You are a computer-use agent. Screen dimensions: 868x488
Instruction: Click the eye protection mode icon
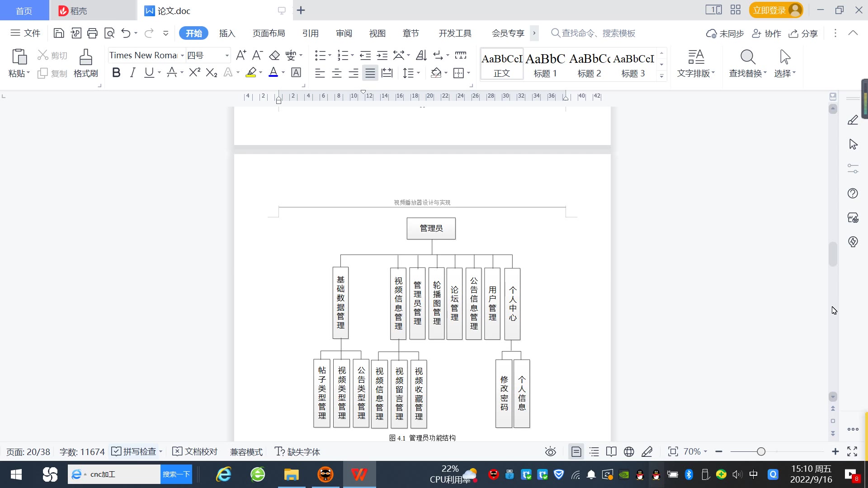pyautogui.click(x=550, y=452)
